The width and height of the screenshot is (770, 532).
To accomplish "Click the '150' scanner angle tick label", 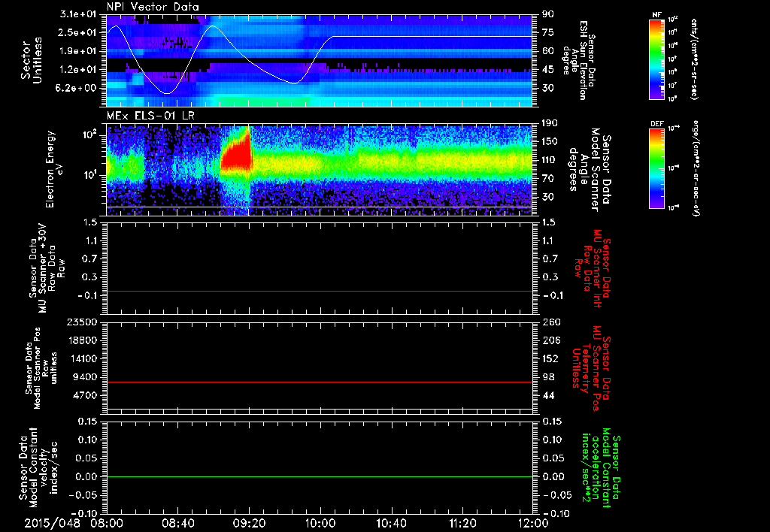I will tap(550, 142).
